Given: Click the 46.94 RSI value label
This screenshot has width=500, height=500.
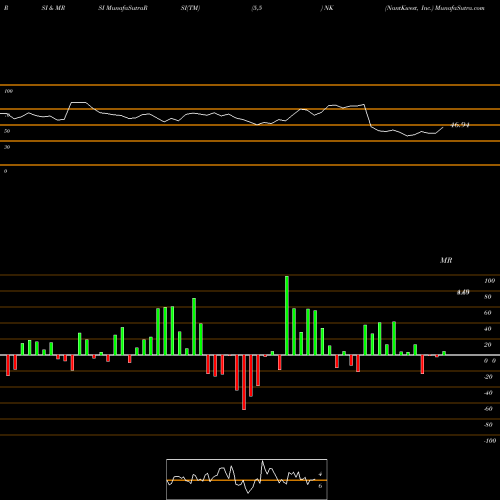Looking at the screenshot, I should click(460, 125).
